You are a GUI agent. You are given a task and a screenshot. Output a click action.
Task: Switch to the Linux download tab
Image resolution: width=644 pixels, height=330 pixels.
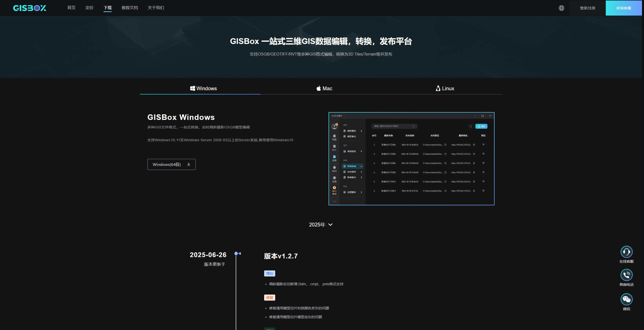[445, 88]
